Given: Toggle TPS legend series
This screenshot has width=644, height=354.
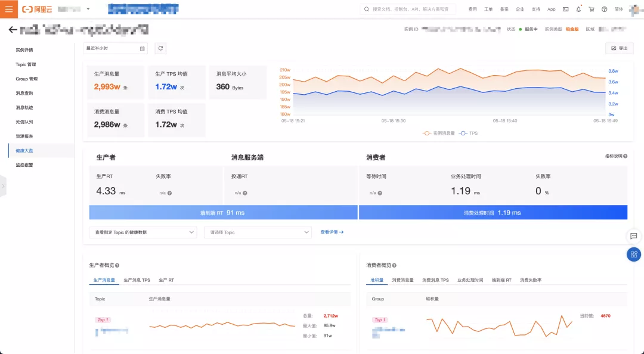Looking at the screenshot, I should coord(469,133).
